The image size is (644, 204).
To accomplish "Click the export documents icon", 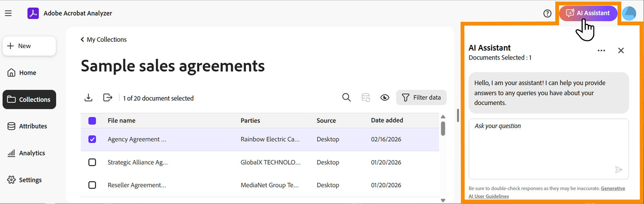I will click(108, 98).
